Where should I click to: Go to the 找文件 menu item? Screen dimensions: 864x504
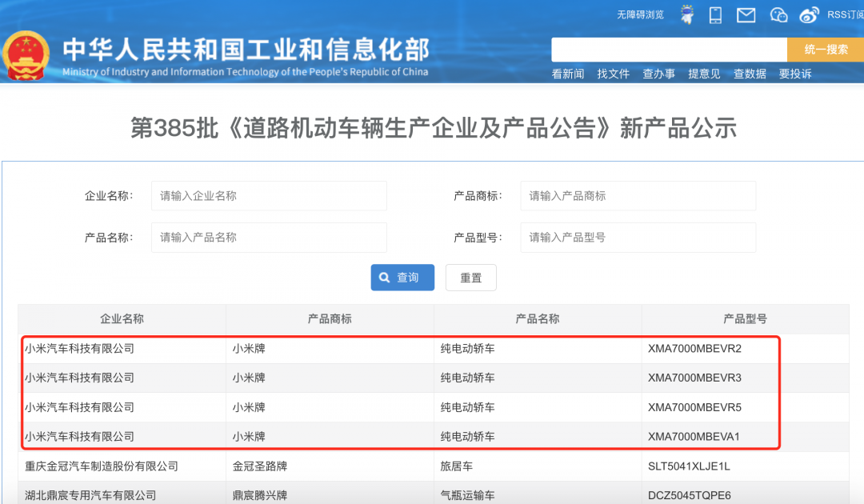(x=614, y=74)
